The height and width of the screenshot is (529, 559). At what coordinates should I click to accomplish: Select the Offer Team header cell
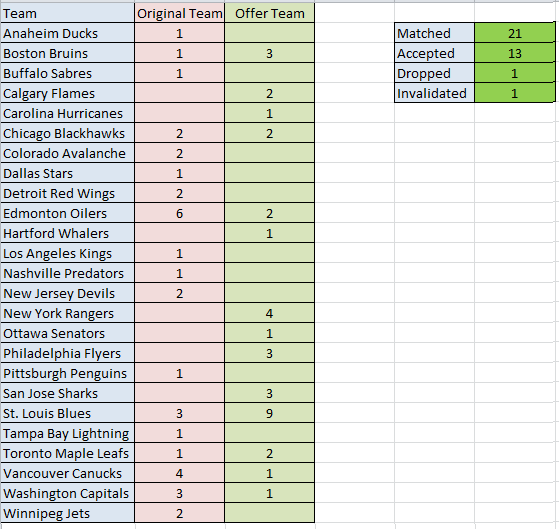(270, 14)
